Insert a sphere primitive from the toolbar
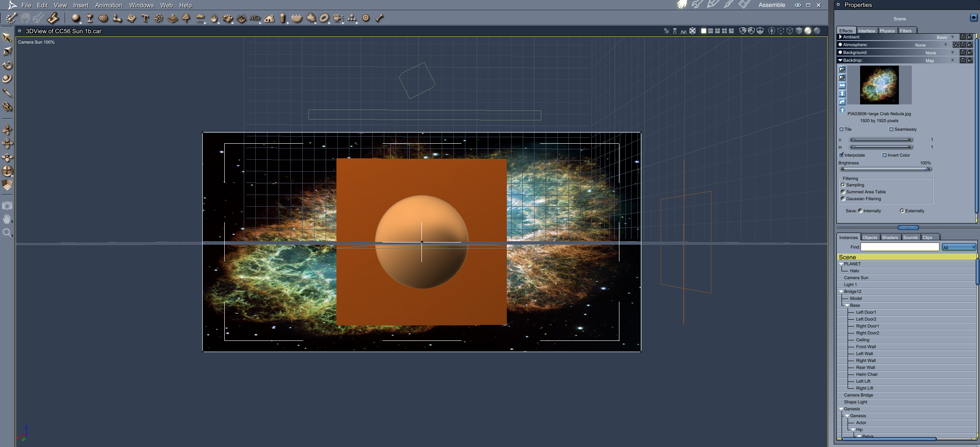The width and height of the screenshot is (980, 447). point(76,18)
